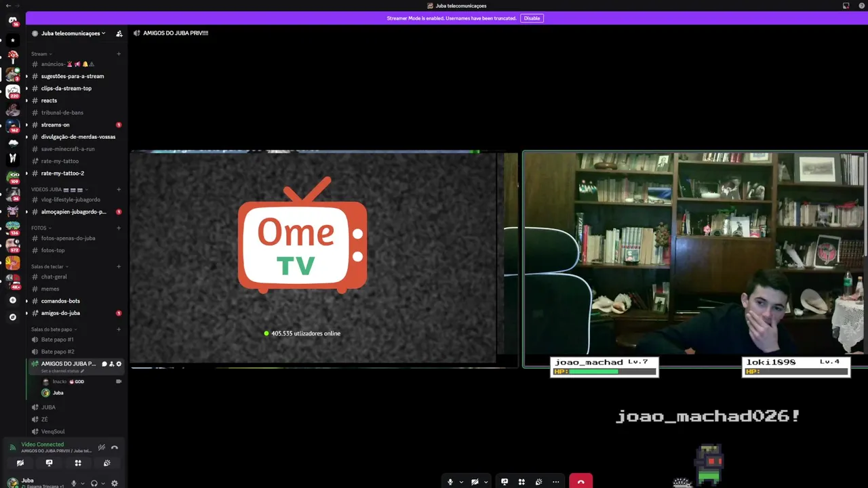Click Set a channel status
This screenshot has height=488, width=868.
tap(62, 371)
